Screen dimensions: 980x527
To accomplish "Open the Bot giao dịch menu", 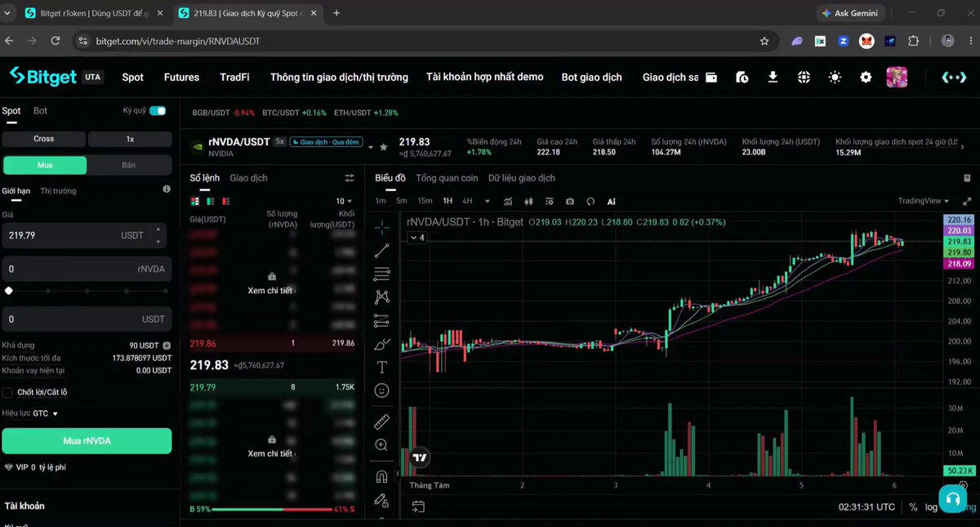I will [x=592, y=77].
